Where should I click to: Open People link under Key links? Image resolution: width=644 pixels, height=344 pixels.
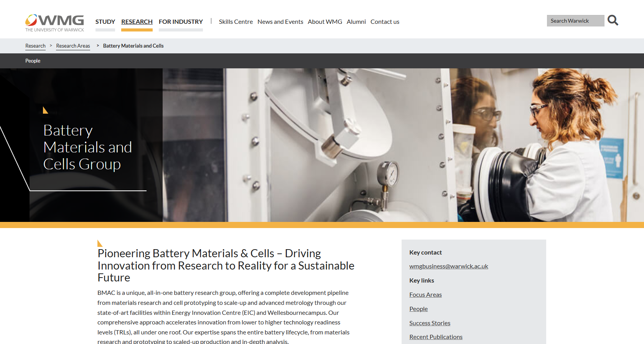[418, 309]
